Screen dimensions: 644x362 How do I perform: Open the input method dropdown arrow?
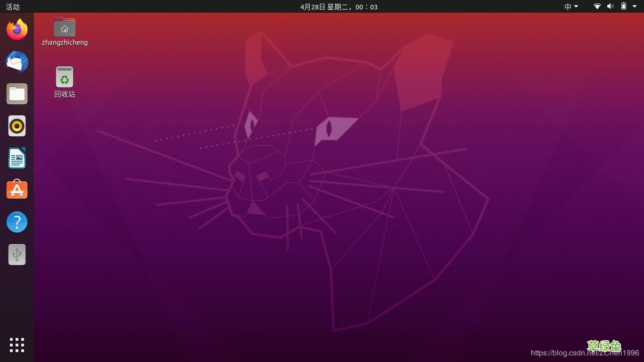pyautogui.click(x=576, y=7)
